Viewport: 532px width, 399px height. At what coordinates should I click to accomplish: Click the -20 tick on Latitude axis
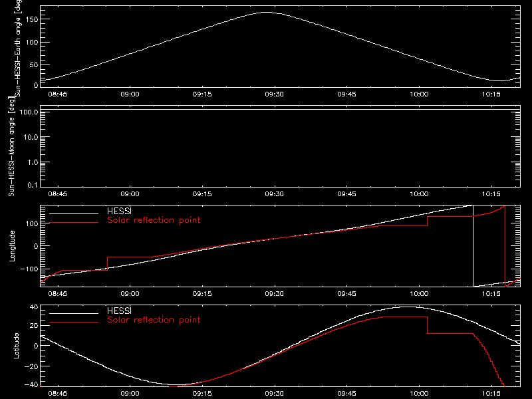[31, 366]
